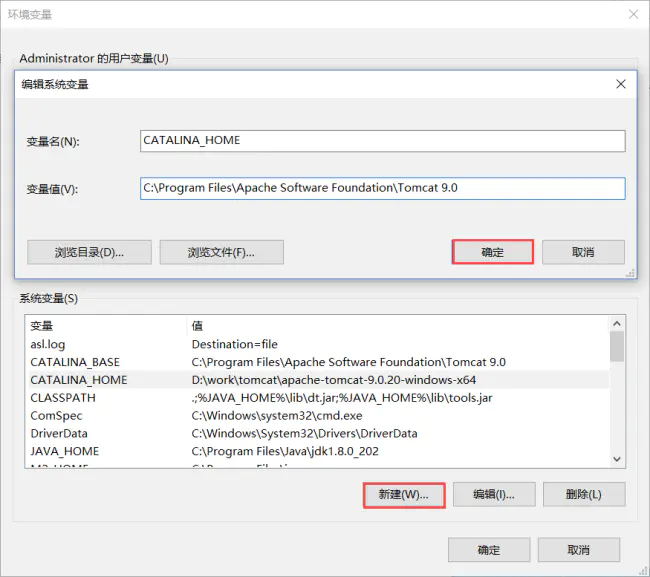Click 浏览文件(F)... button
This screenshot has width=650, height=577.
click(221, 252)
